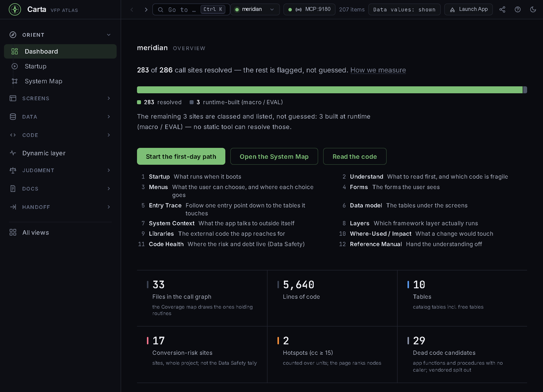The image size is (543, 392).
Task: Click the Data database cylinder icon
Action: 13,117
